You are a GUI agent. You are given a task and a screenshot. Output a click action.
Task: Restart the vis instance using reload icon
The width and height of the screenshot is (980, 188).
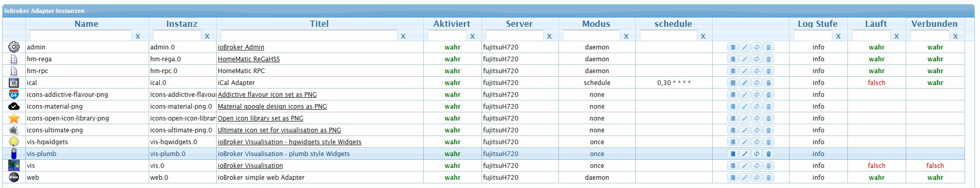pyautogui.click(x=757, y=166)
